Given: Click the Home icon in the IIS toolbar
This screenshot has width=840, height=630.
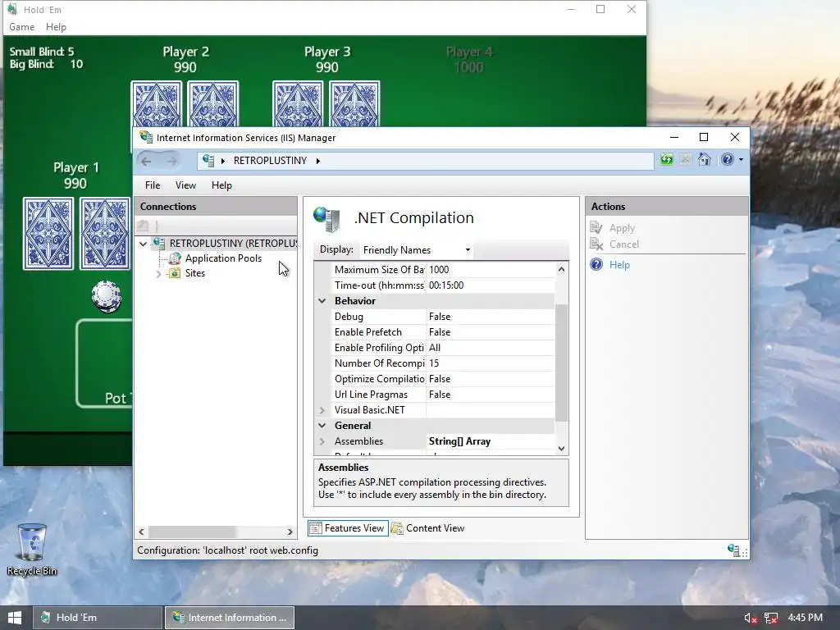Looking at the screenshot, I should coord(705,160).
